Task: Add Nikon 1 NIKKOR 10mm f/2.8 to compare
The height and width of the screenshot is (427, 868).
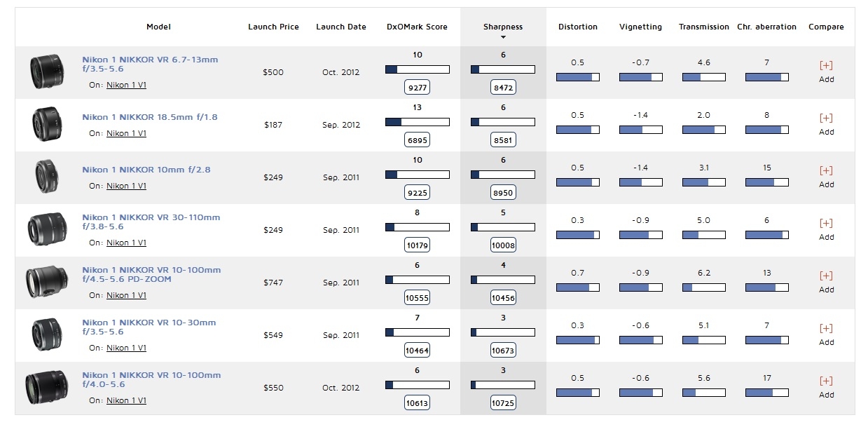Action: click(x=826, y=177)
